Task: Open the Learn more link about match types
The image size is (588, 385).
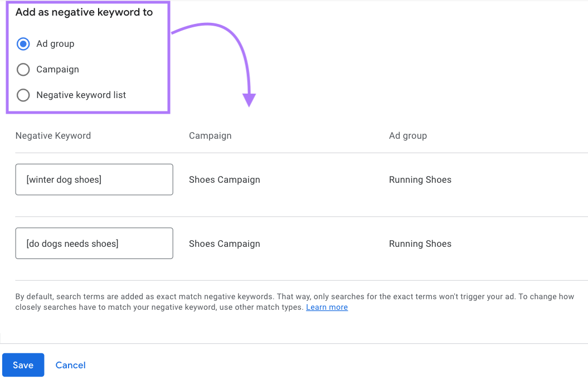Action: pyautogui.click(x=327, y=307)
